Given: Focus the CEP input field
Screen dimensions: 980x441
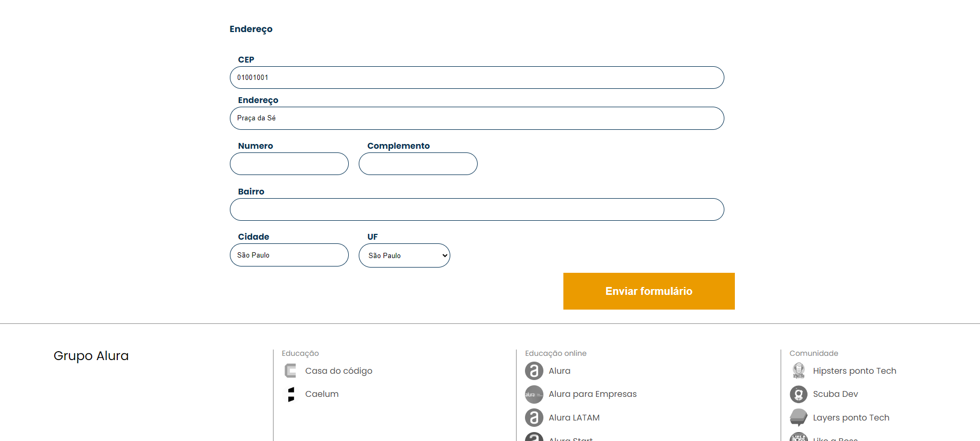Looking at the screenshot, I should [x=477, y=78].
